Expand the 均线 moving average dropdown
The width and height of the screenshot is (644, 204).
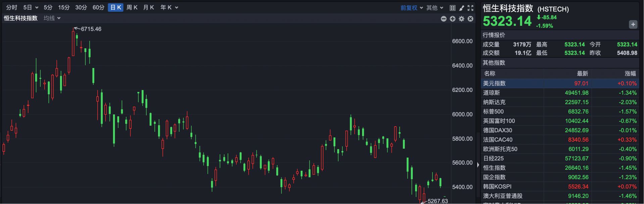(x=52, y=18)
